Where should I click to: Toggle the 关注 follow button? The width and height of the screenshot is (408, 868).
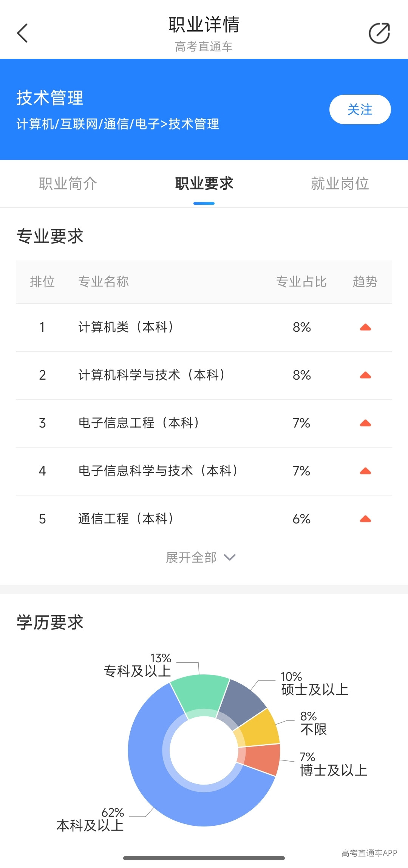[x=360, y=109]
